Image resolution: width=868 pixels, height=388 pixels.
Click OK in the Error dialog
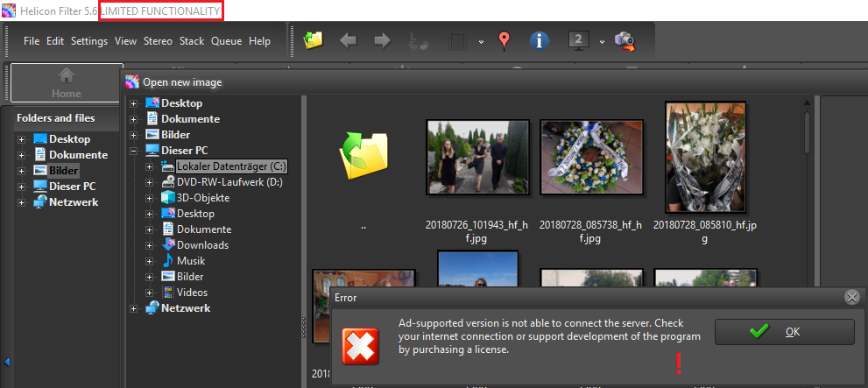[x=785, y=332]
